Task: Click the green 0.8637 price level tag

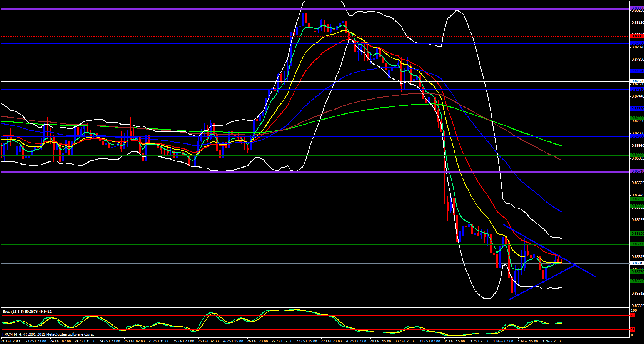Action: click(x=637, y=206)
